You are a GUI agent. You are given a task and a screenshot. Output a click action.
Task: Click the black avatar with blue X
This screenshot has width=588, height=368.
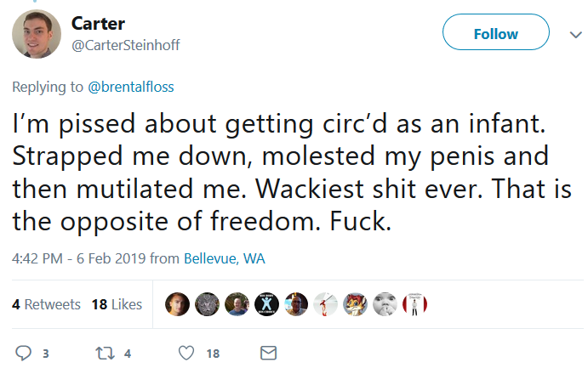[266, 304]
